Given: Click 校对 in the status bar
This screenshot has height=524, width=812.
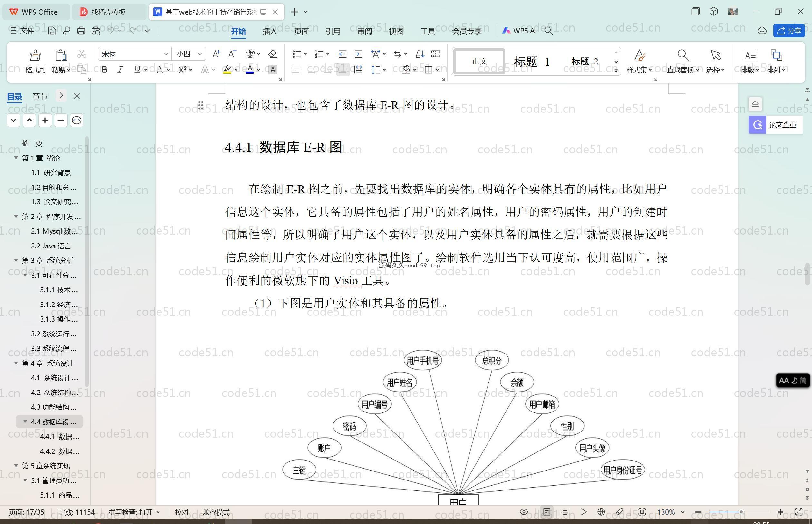Looking at the screenshot, I should pos(182,512).
